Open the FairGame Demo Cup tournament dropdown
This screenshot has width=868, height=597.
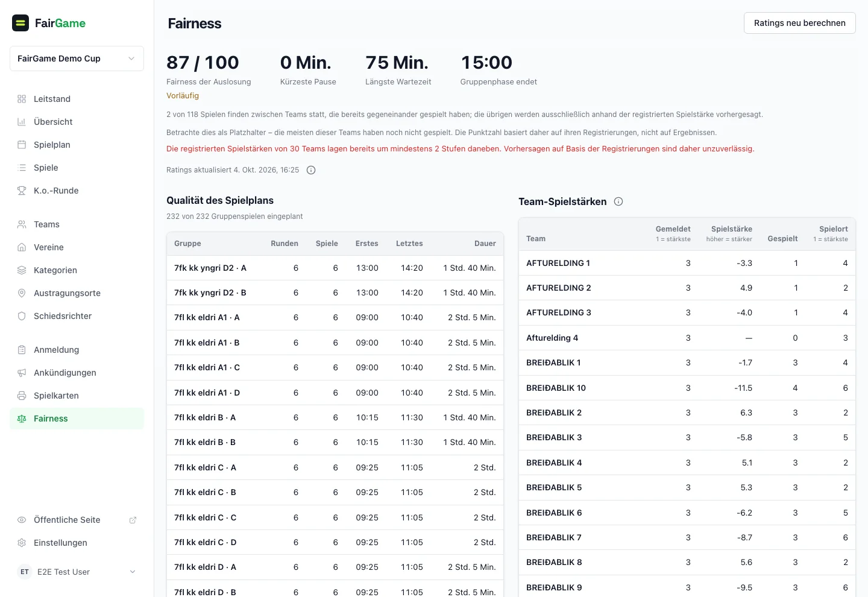click(77, 58)
